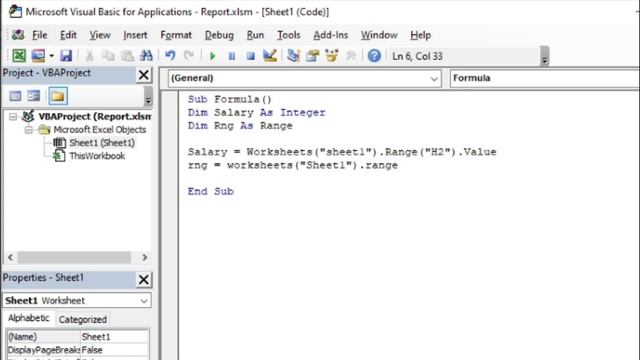This screenshot has height=360, width=640.
Task: Select VBAProject (Report.xlsm) in project tree
Action: pos(94,116)
